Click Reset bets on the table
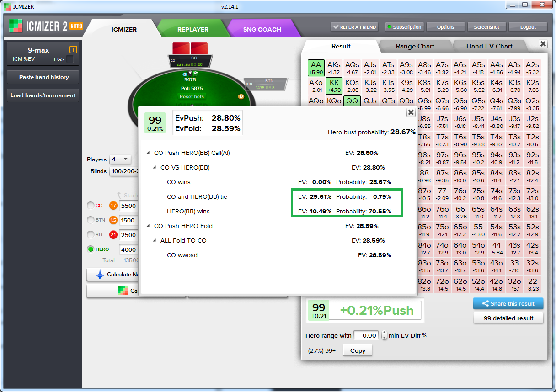Viewport: 556px width, 392px height. point(192,96)
